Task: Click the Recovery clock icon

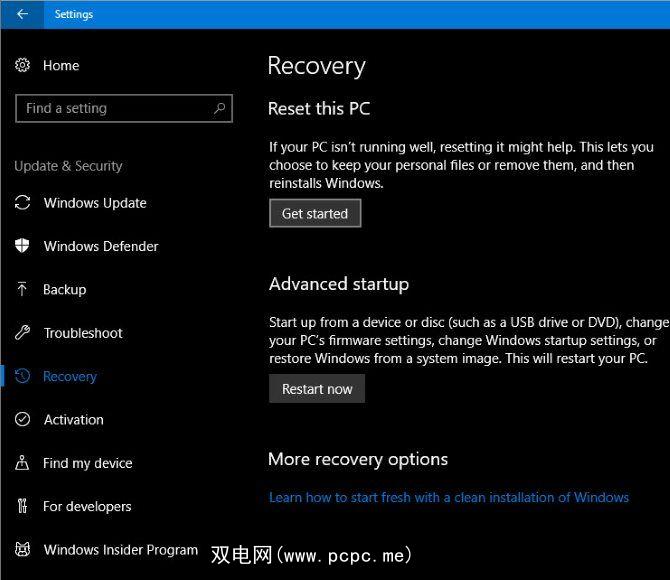Action: pos(22,376)
